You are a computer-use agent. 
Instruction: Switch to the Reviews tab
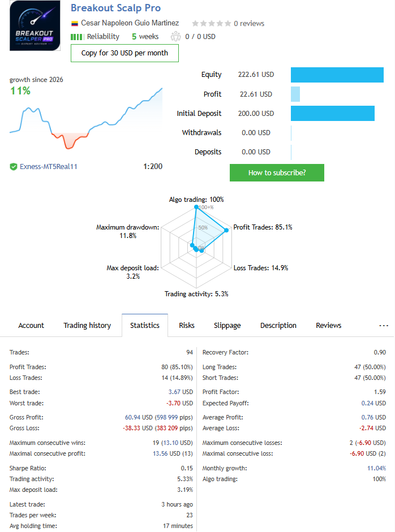[x=328, y=326]
